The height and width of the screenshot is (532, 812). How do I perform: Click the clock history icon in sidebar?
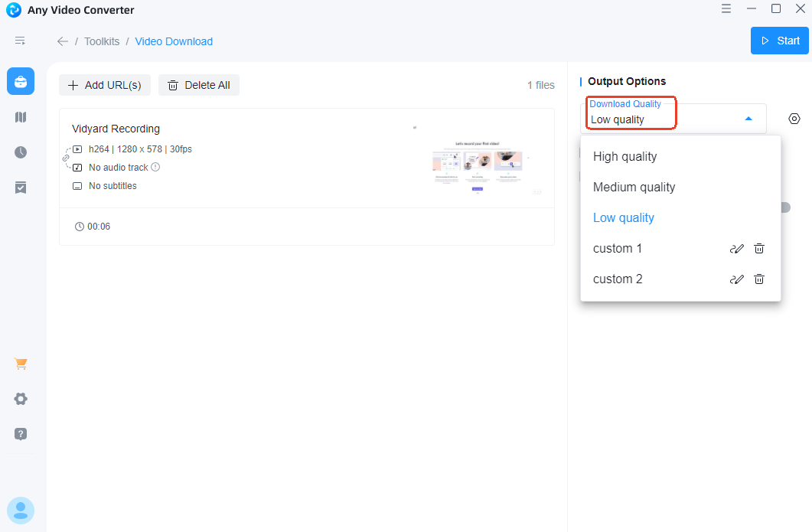tap(21, 152)
